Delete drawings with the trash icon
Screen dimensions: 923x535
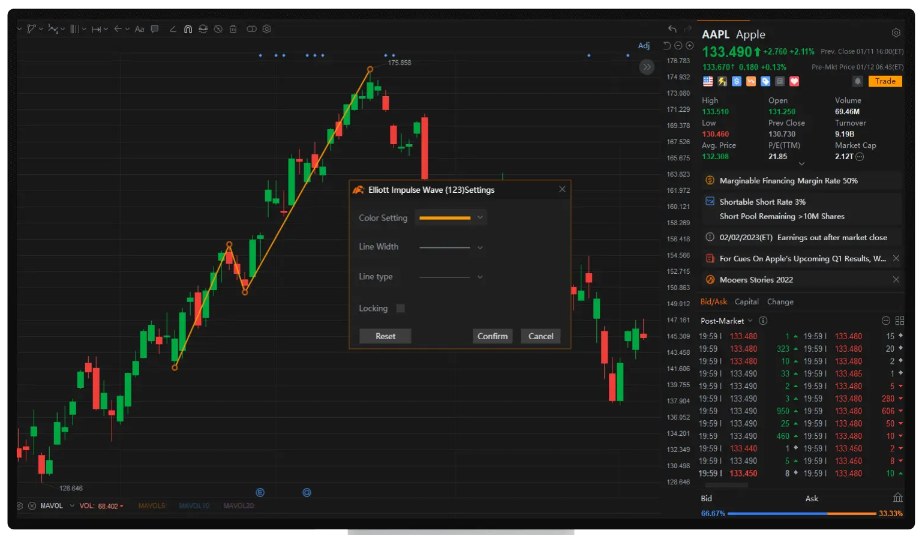pos(233,29)
